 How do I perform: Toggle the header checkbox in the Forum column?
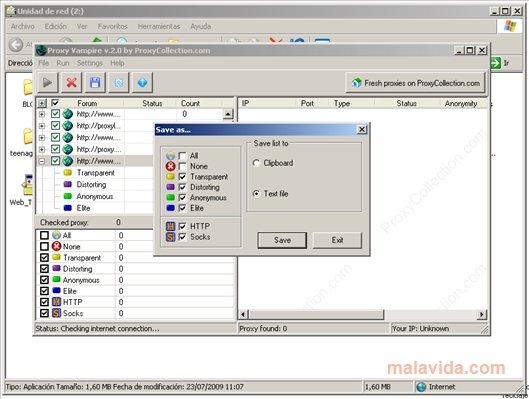(55, 103)
